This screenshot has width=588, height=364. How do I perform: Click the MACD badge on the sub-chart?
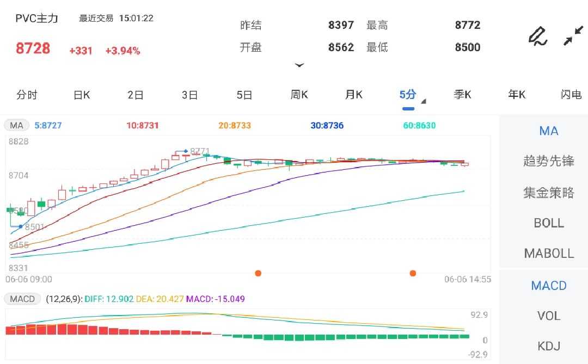click(22, 299)
